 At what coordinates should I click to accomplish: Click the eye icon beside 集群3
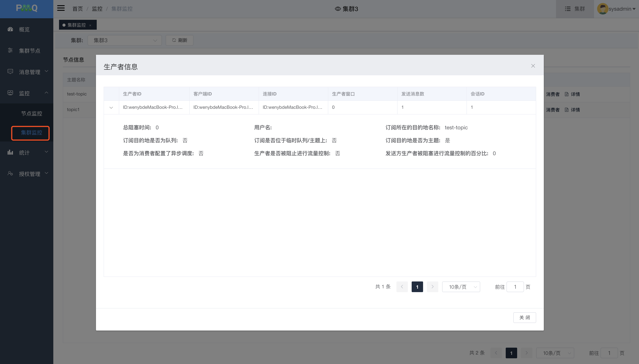pyautogui.click(x=338, y=9)
